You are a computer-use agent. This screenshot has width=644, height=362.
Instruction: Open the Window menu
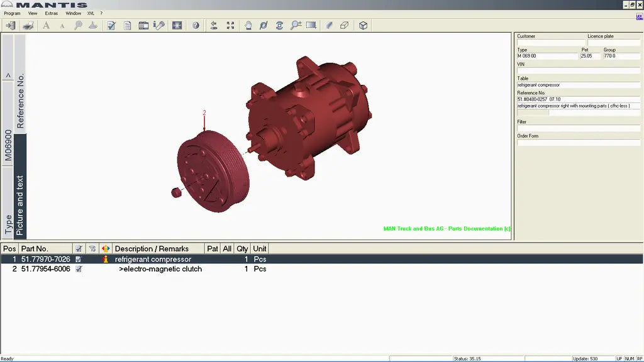73,13
